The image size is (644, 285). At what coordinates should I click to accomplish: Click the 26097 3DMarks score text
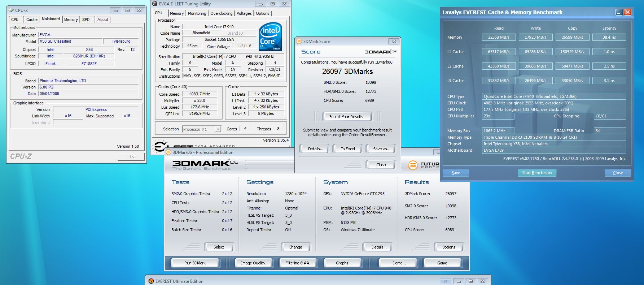pos(347,72)
